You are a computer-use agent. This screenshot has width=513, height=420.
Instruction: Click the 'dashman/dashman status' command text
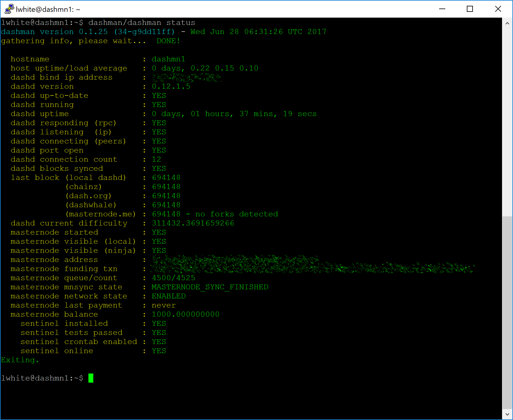tap(142, 23)
